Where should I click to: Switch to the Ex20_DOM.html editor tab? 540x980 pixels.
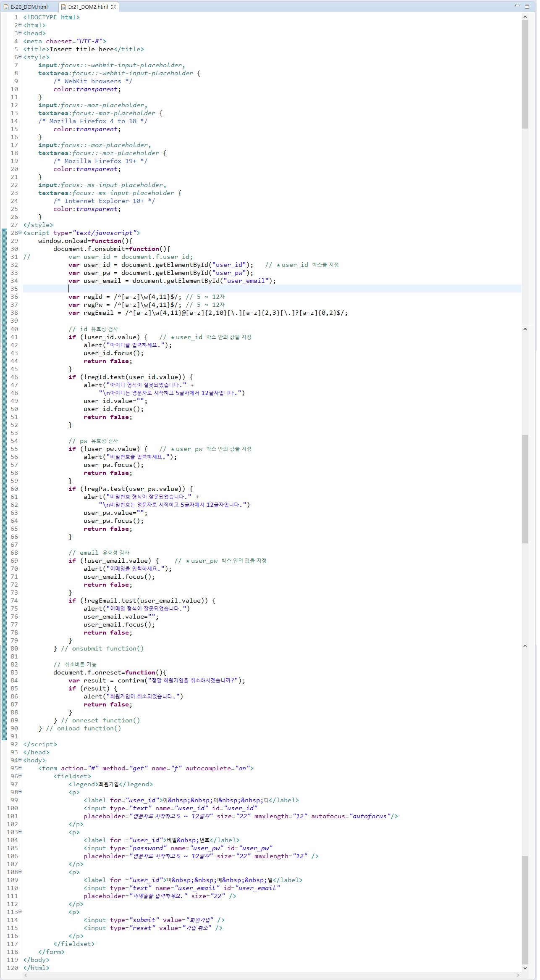click(29, 7)
